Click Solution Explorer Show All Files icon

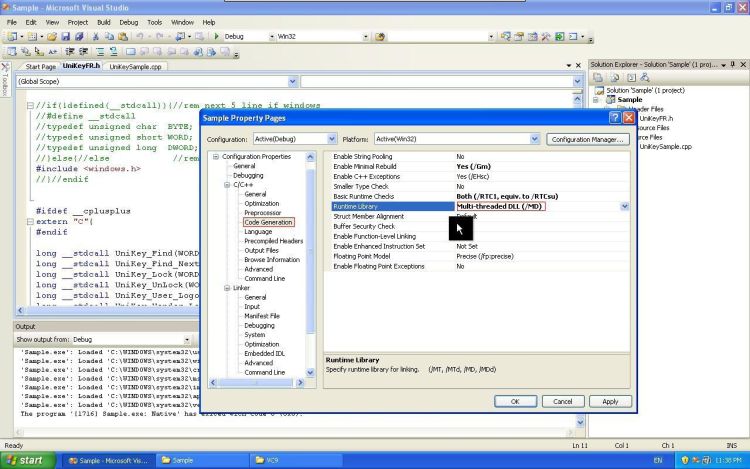[x=615, y=77]
